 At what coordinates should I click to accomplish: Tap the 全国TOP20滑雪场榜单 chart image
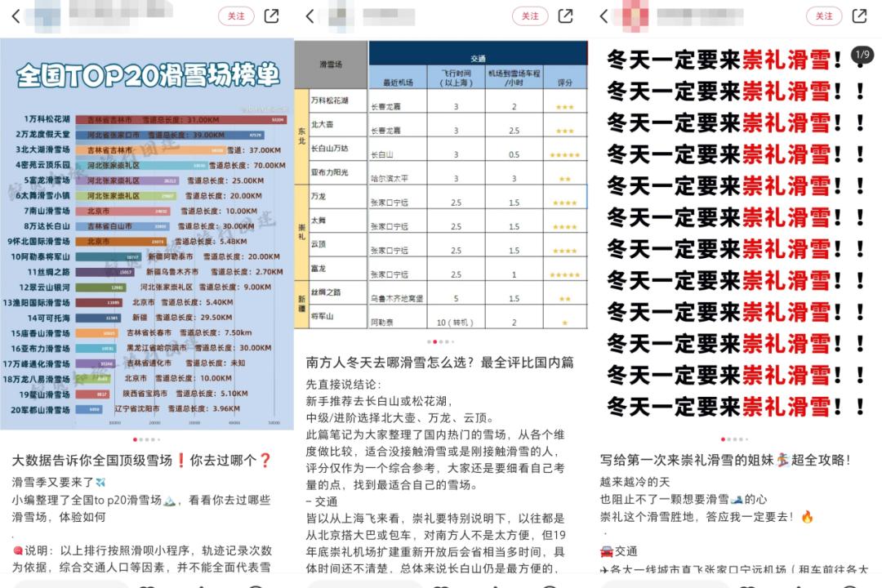click(147, 234)
